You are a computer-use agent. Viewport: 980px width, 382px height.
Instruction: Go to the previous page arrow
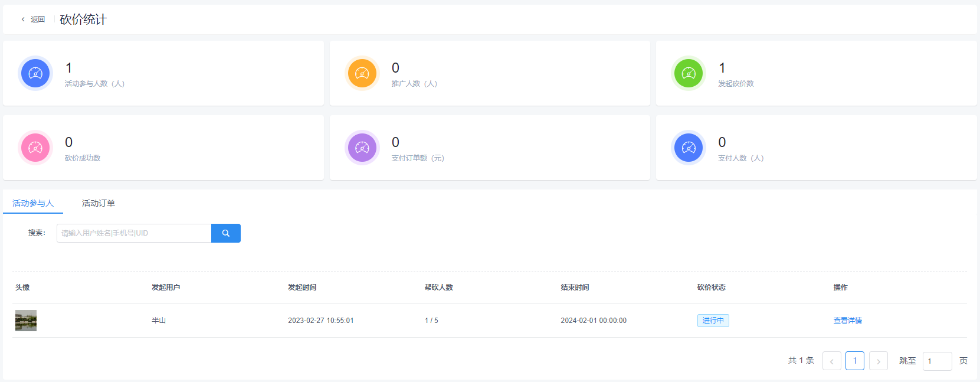click(x=831, y=361)
